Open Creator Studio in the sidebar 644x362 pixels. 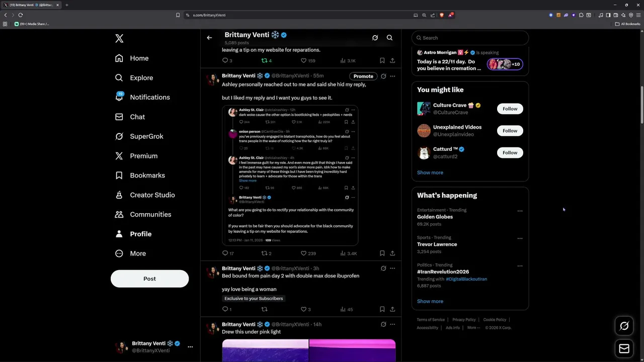145,195
